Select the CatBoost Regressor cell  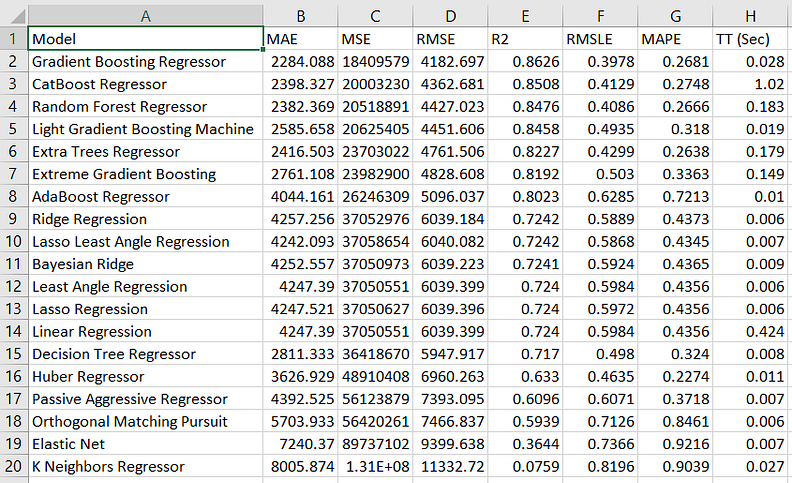click(145, 84)
